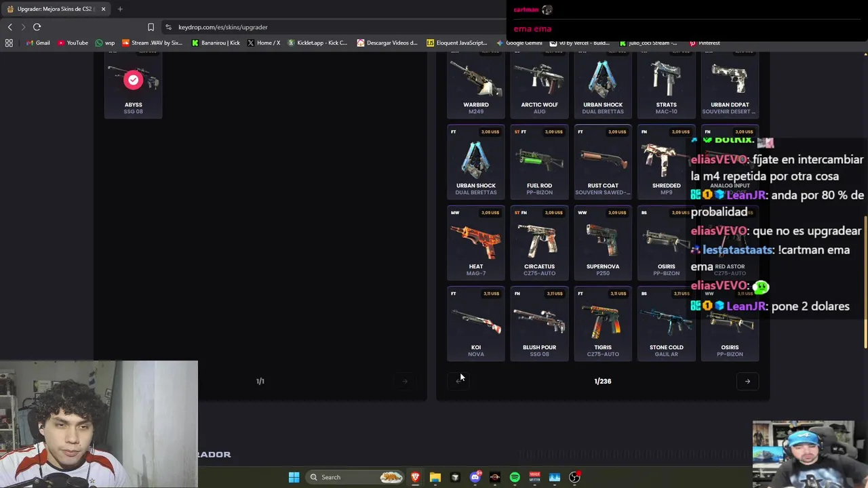Open Discord from the taskbar

click(x=475, y=477)
